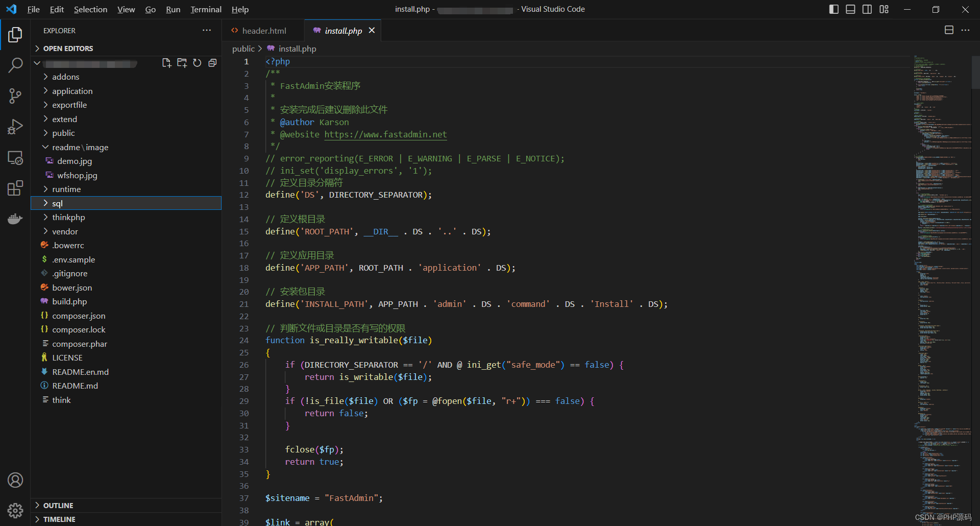This screenshot has height=526, width=980.
Task: Expand the extend folder
Action: 126,119
